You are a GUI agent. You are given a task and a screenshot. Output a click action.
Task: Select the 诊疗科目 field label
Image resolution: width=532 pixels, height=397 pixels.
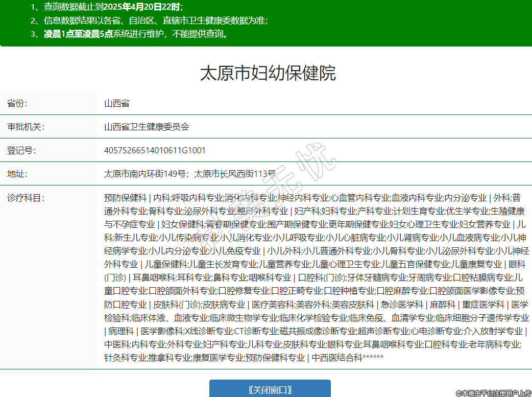tap(26, 198)
